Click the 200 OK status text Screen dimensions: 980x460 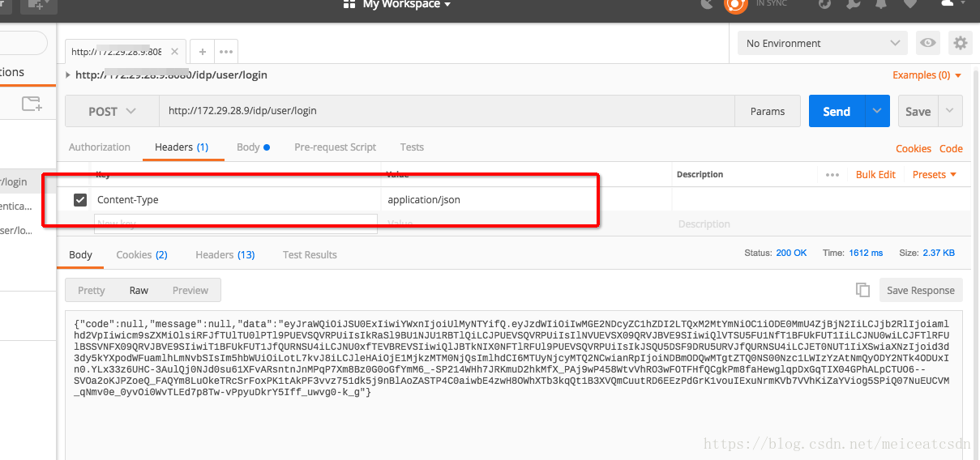[x=791, y=253]
